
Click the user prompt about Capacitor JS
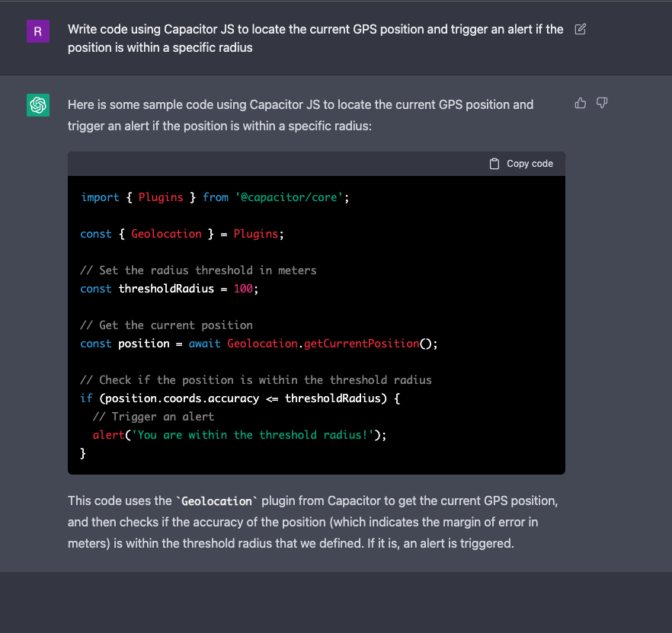click(315, 38)
